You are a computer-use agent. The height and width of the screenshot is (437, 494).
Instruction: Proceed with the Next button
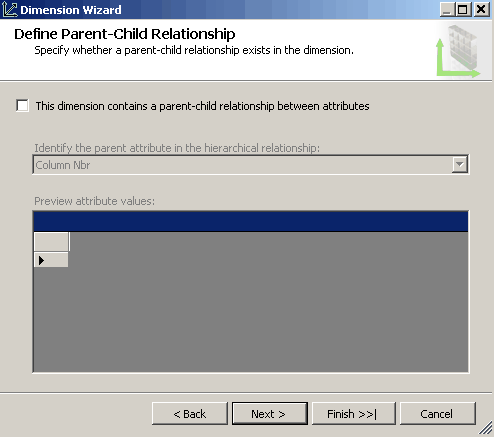click(x=270, y=414)
